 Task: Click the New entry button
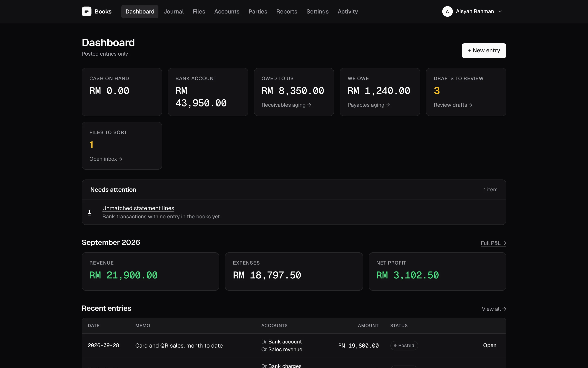[484, 51]
